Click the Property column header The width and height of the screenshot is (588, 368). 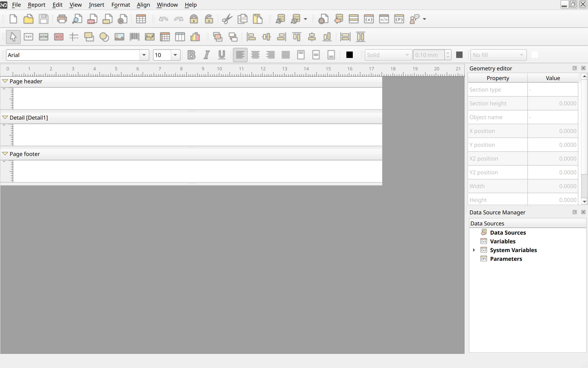coord(498,78)
